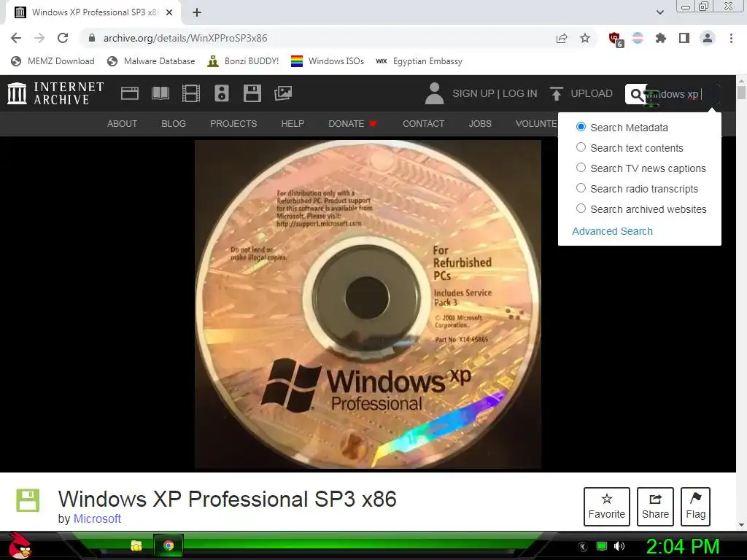Screen dimensions: 747x560
Task: Click the search magnifier icon
Action: (x=636, y=94)
